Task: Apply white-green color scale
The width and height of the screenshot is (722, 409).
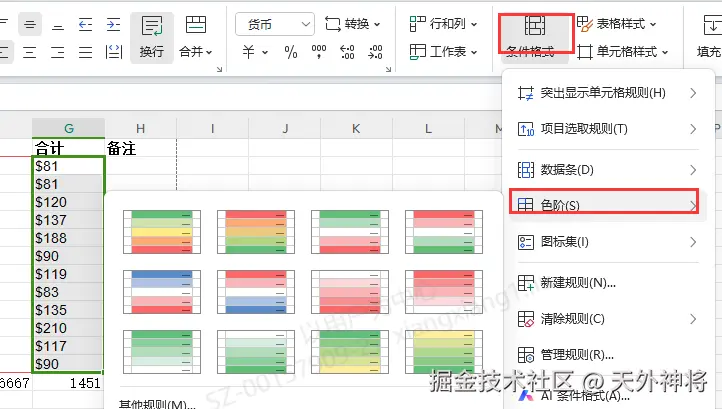Action: [x=256, y=351]
